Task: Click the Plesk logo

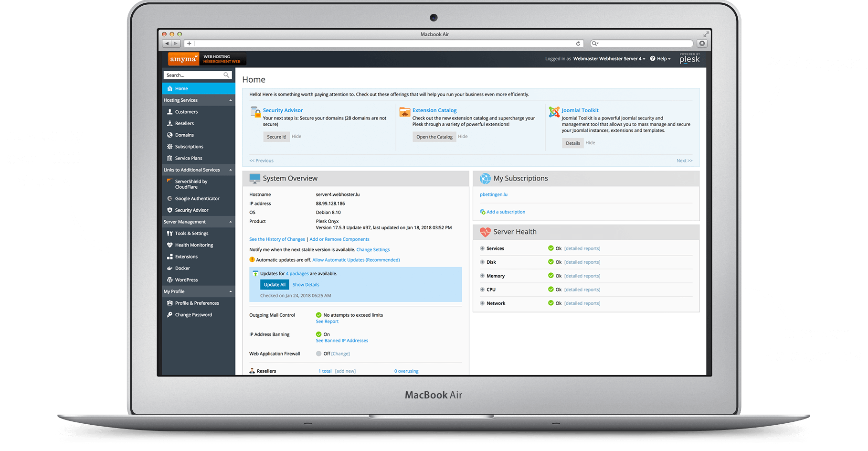Action: click(x=690, y=58)
